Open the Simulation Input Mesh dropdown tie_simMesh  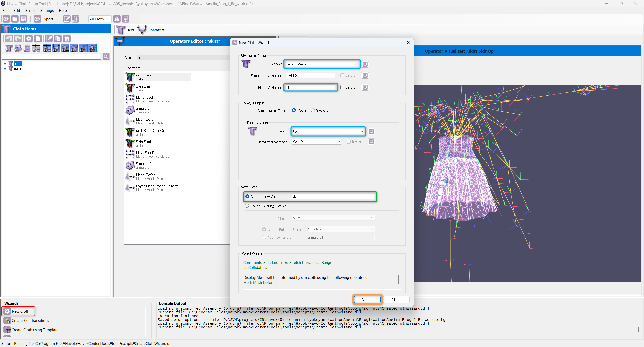(x=322, y=64)
